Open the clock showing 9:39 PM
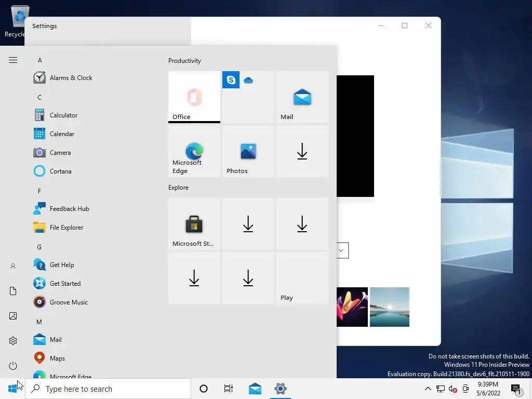This screenshot has width=532, height=399. (488, 389)
